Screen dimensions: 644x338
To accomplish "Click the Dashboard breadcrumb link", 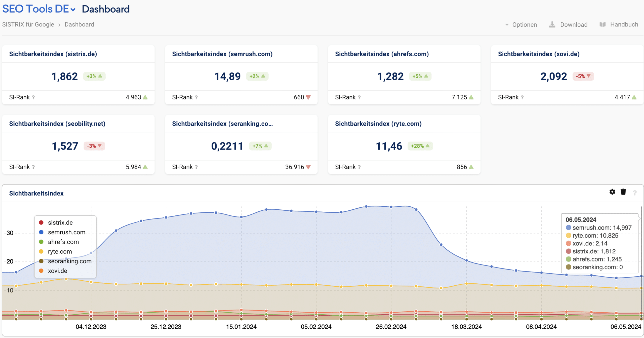I will [79, 24].
